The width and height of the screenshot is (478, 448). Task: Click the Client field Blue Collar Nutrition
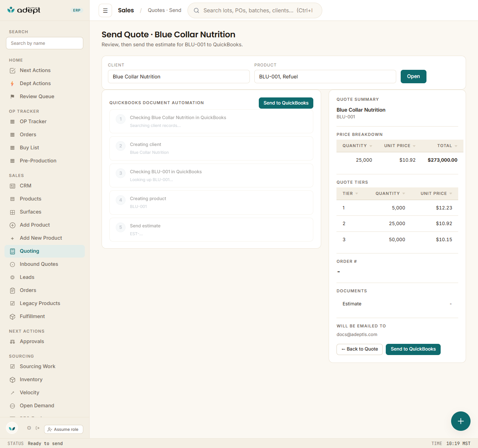pos(179,77)
